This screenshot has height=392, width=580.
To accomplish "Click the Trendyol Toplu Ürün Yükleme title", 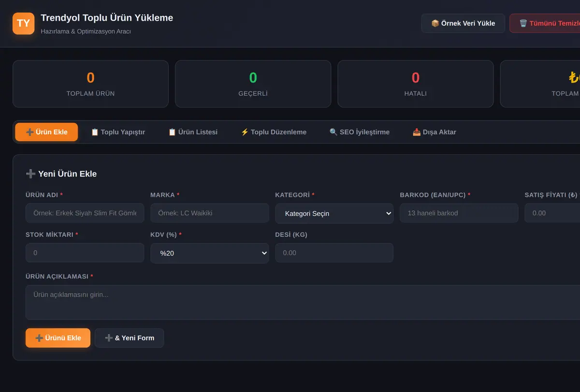I will coord(107,18).
